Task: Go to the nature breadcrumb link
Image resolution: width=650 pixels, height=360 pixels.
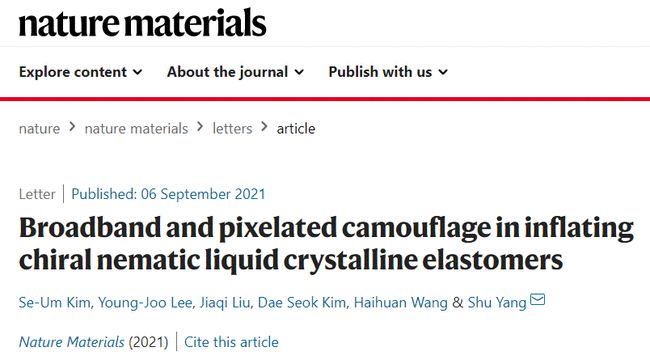Action: pyautogui.click(x=39, y=129)
